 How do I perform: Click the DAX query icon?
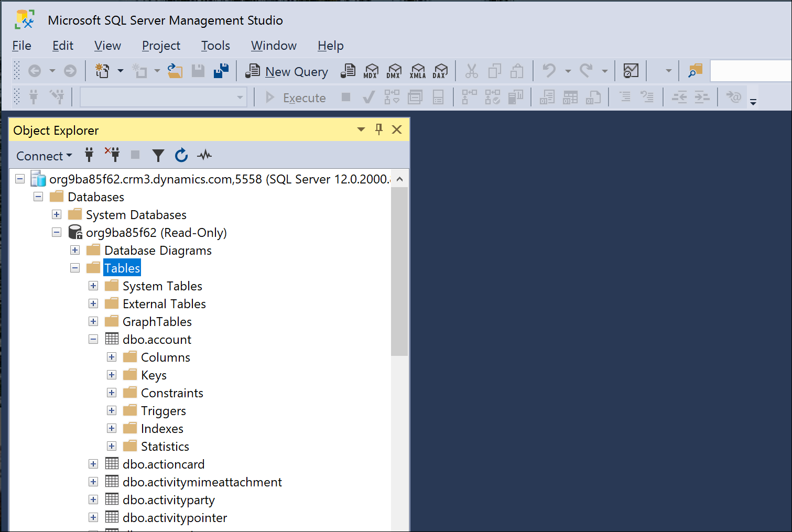click(440, 71)
